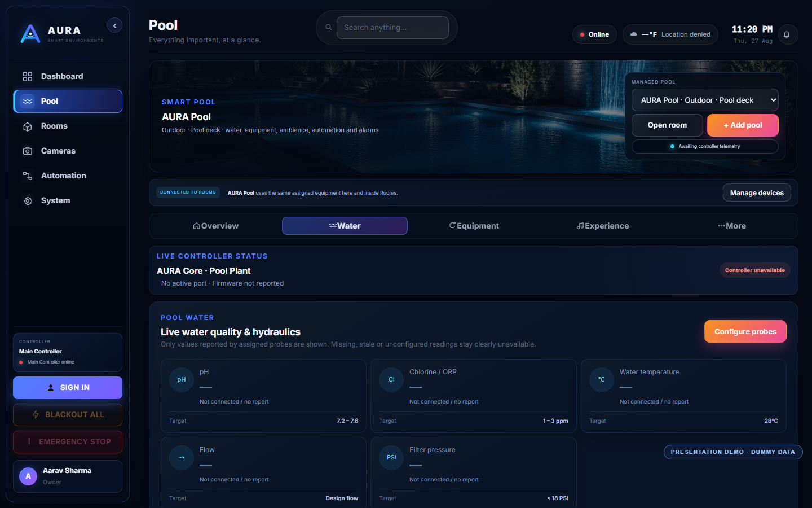Click Manage devices button
Viewport: 812px width, 508px height.
click(x=757, y=193)
